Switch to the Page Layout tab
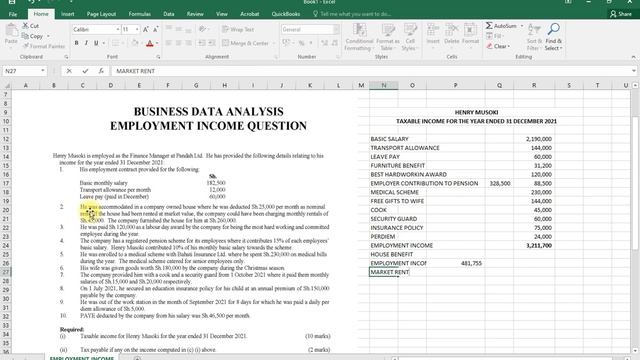 pyautogui.click(x=101, y=14)
